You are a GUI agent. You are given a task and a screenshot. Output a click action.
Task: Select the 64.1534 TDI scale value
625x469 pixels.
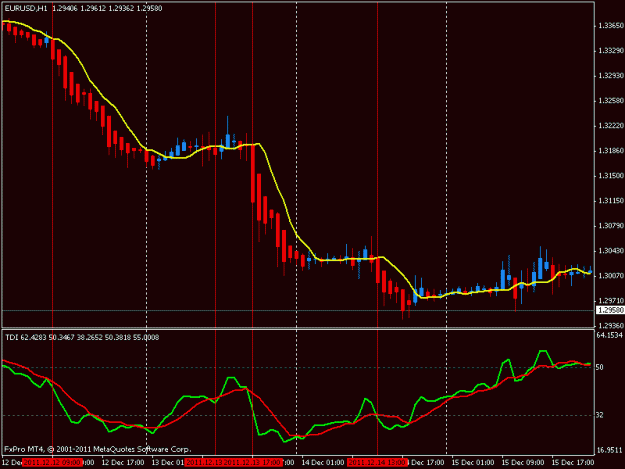click(x=610, y=336)
